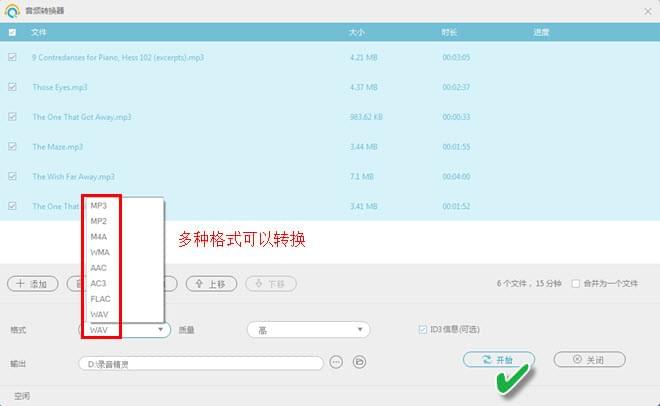Click the audio converter app logo
660x406 pixels.
(x=12, y=12)
